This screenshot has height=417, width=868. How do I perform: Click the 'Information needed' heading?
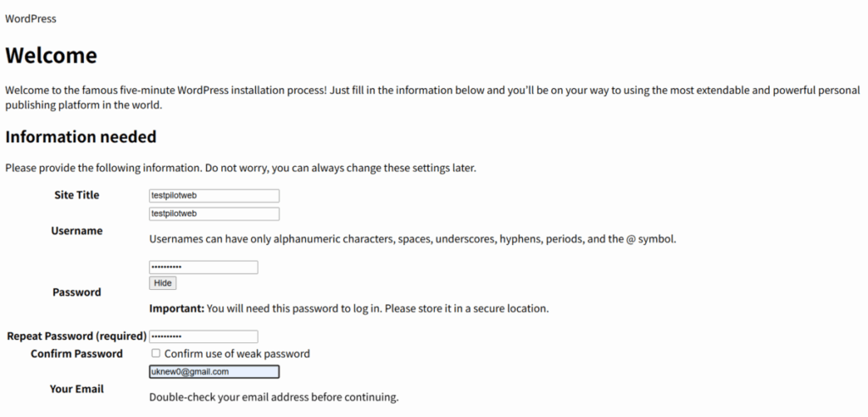(x=81, y=136)
